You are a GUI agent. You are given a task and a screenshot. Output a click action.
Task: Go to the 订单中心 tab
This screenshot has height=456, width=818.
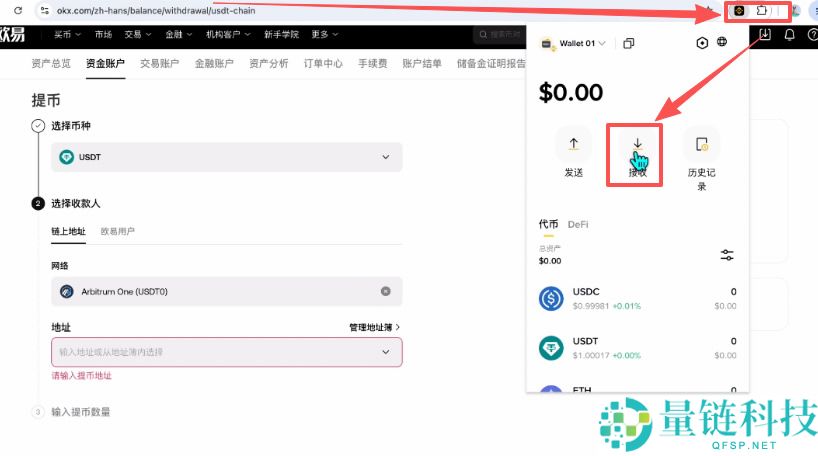coord(323,64)
